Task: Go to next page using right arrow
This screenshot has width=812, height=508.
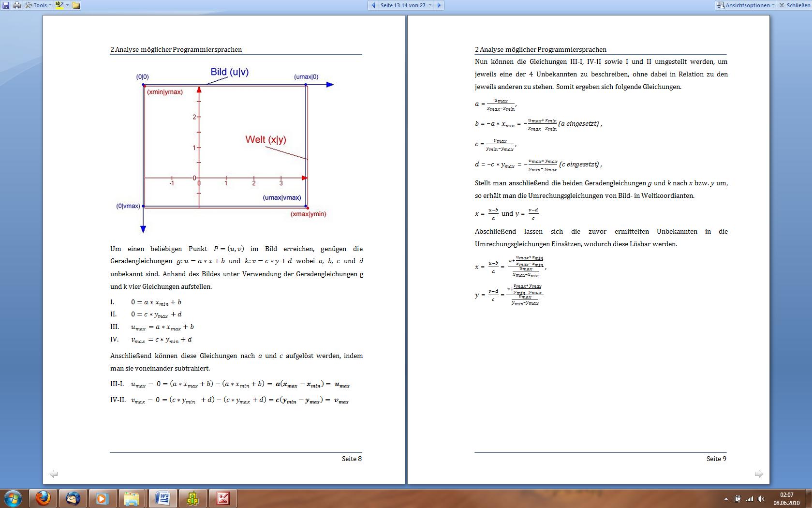Action: coord(439,5)
